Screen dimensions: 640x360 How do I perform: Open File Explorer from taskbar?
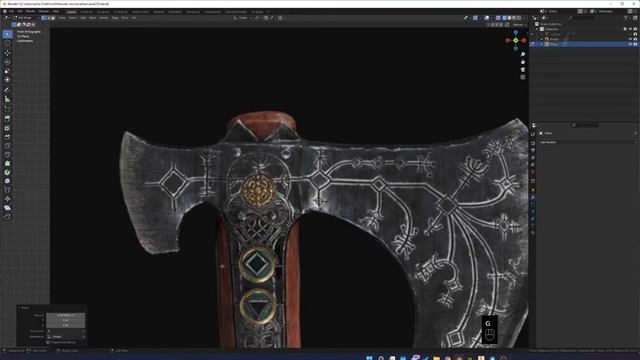click(x=436, y=358)
